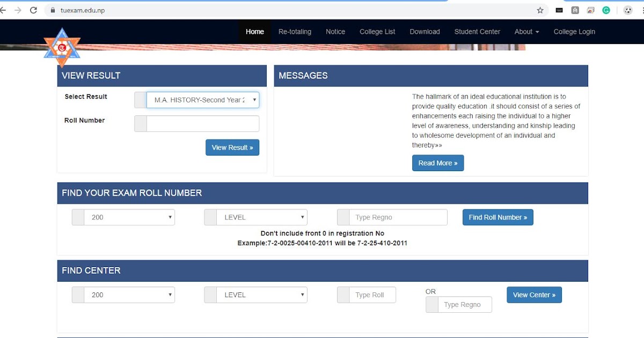Screen dimensions: 644x338
Task: Click the Select Result label
Action: point(86,97)
